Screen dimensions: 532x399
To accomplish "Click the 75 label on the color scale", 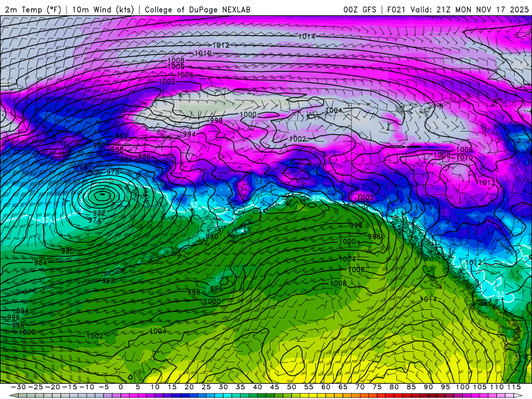I will pos(376,387).
